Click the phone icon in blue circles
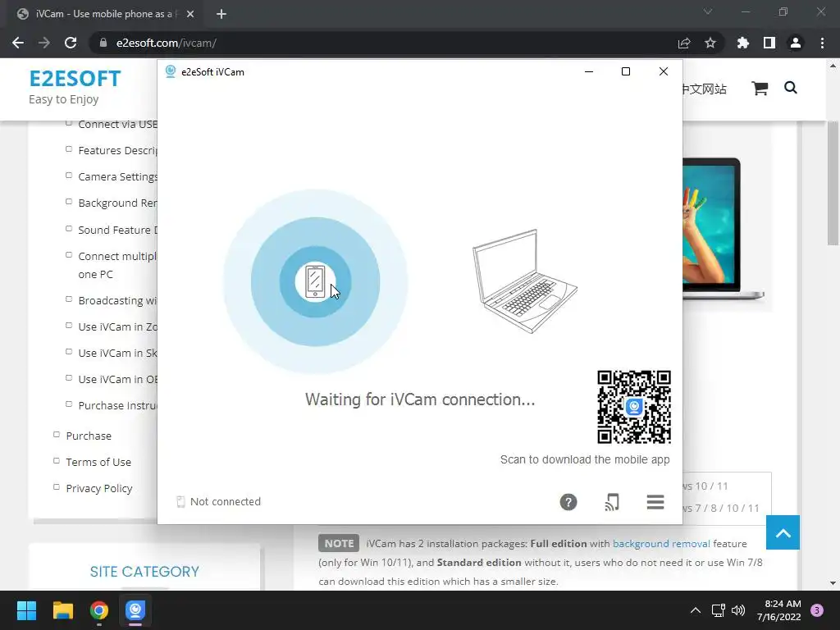Screen dimensions: 840x630 click(315, 281)
